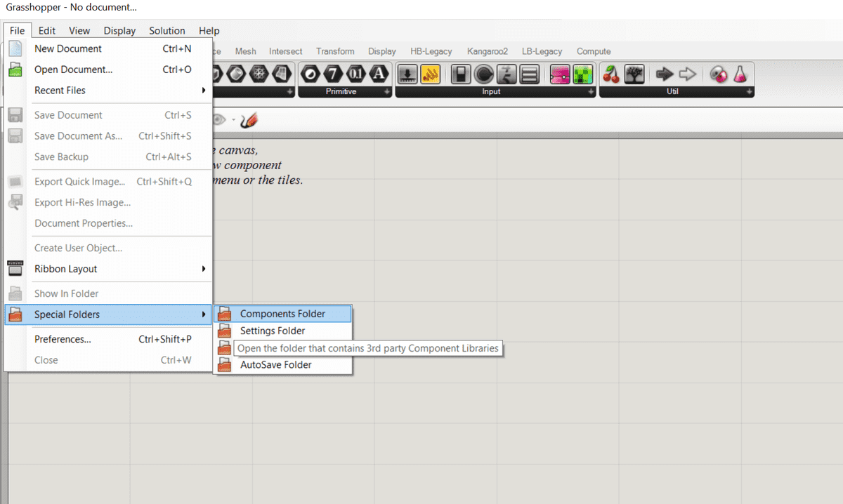Select the pink flask icon in Util

pos(740,74)
